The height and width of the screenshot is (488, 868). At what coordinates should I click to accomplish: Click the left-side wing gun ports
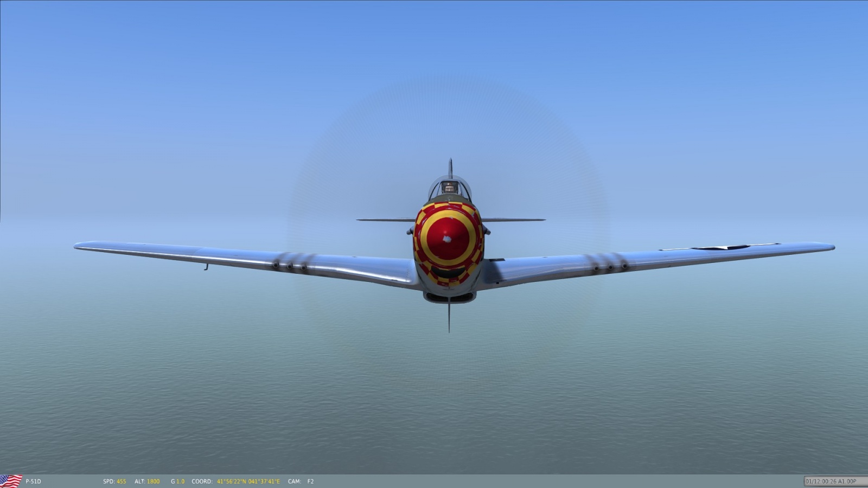(290, 266)
